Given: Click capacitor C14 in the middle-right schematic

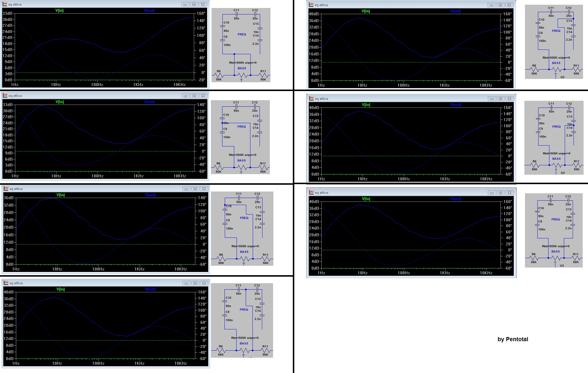Looking at the screenshot, I should [574, 132].
